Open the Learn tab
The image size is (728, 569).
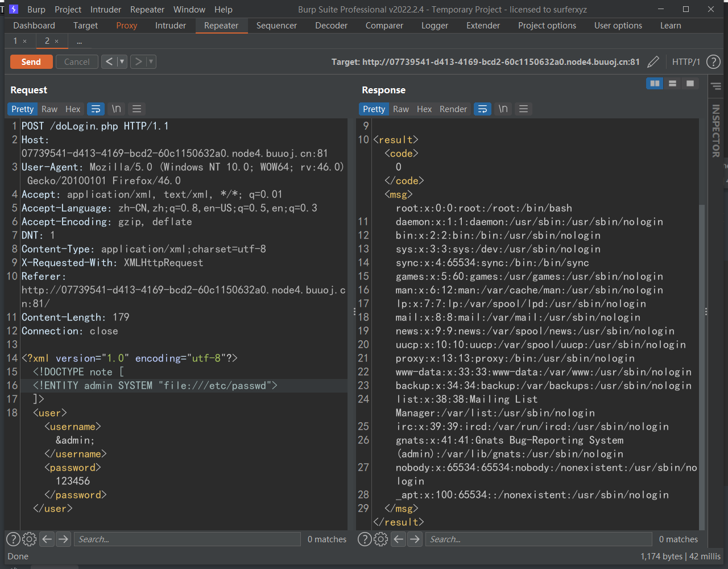[x=671, y=26]
